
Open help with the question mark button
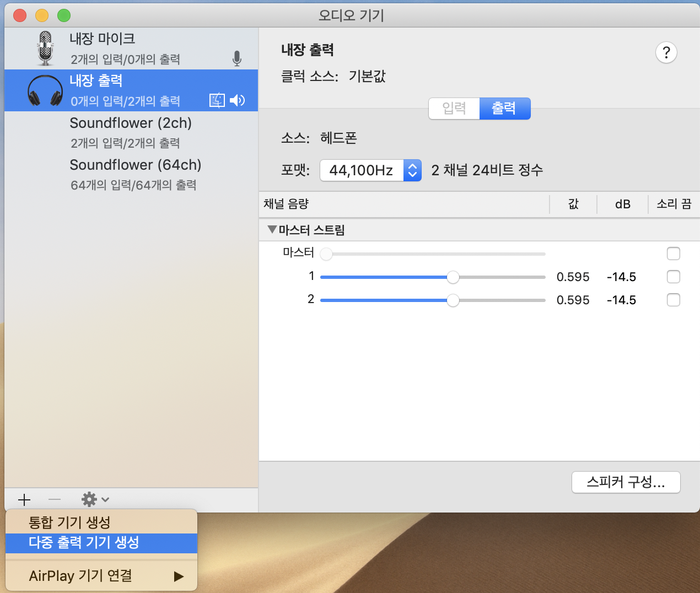point(666,53)
